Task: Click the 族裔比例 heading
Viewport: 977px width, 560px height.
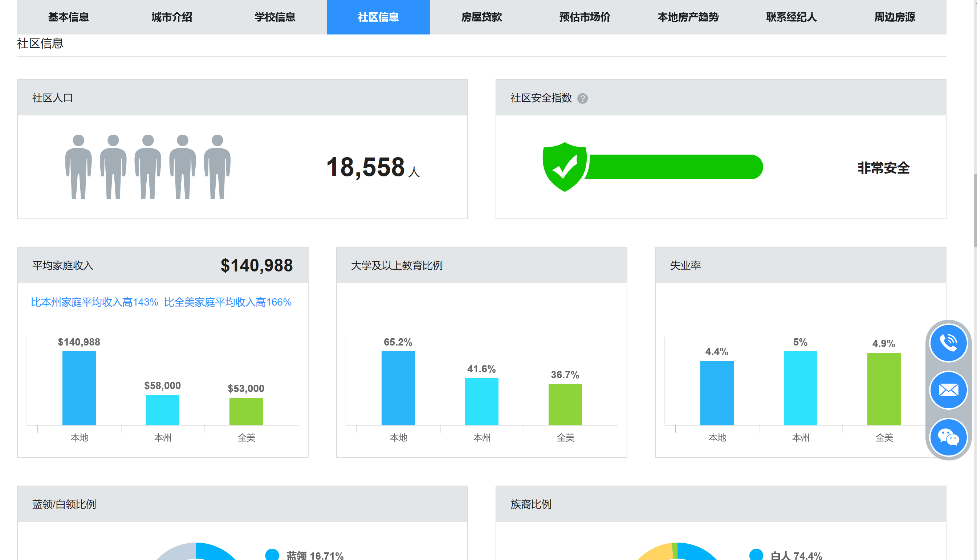Action: (531, 504)
